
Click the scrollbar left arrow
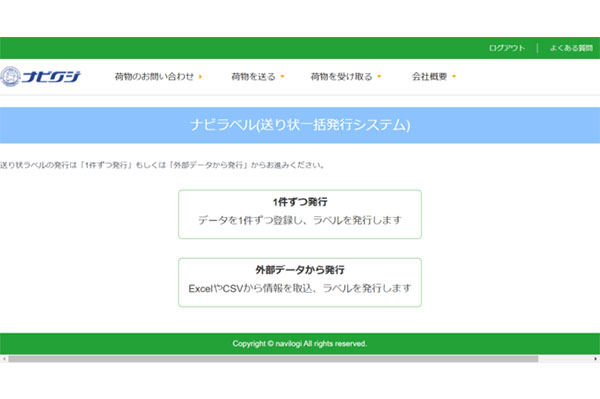click(x=4, y=359)
